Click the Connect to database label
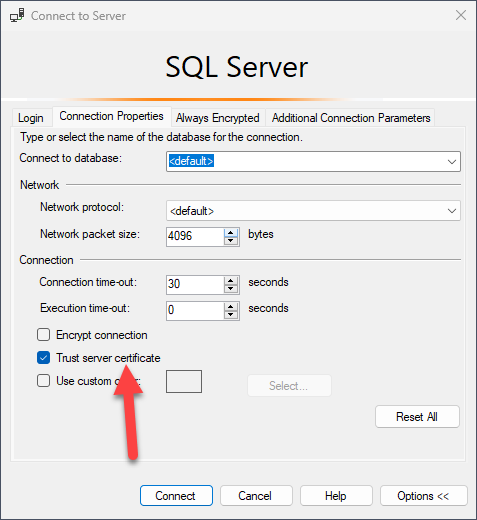 [71, 158]
